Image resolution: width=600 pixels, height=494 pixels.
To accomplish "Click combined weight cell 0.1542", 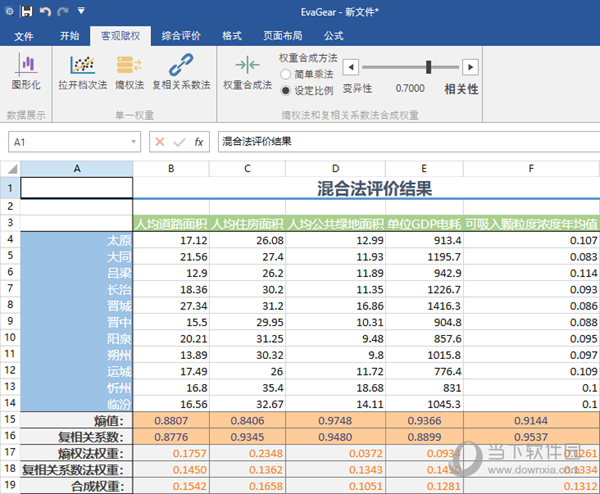I will tap(171, 486).
